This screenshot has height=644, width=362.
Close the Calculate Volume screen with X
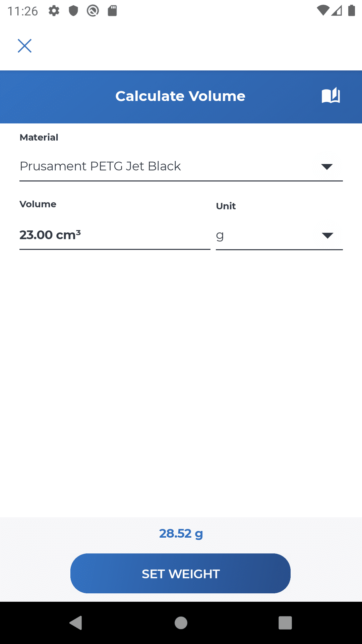pos(24,46)
